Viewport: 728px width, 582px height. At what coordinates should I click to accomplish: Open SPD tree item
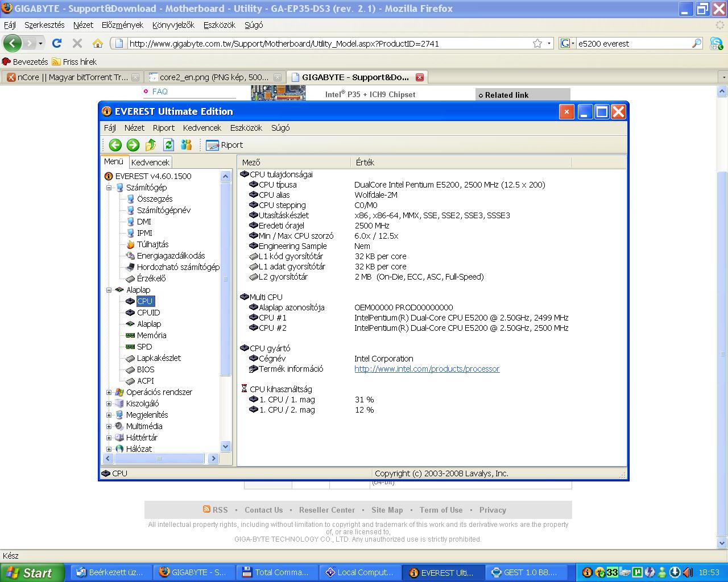click(x=144, y=347)
